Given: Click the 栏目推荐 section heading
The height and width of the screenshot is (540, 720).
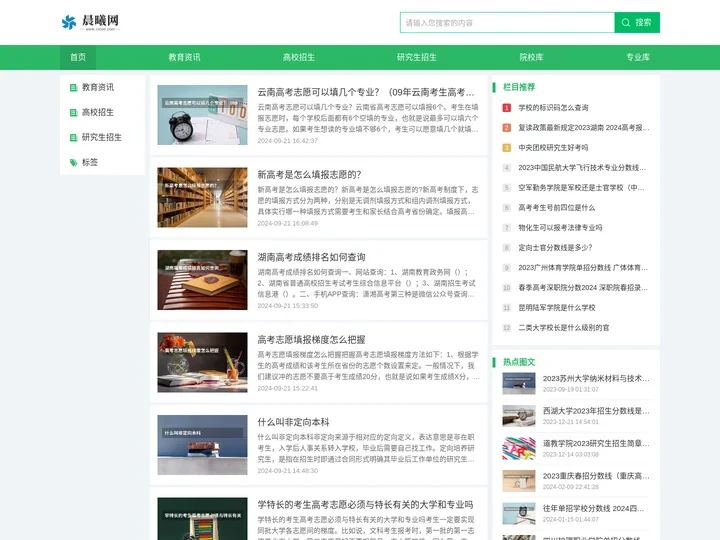Looking at the screenshot, I should [x=519, y=87].
